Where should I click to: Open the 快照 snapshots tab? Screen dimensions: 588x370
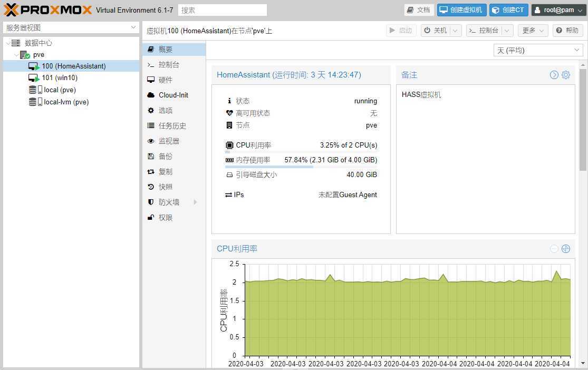174,187
